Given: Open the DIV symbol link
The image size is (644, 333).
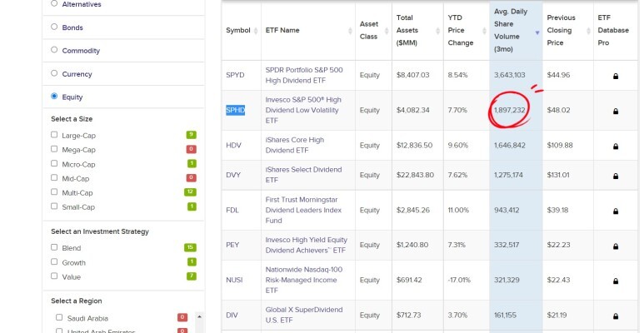Looking at the screenshot, I should [x=232, y=316].
